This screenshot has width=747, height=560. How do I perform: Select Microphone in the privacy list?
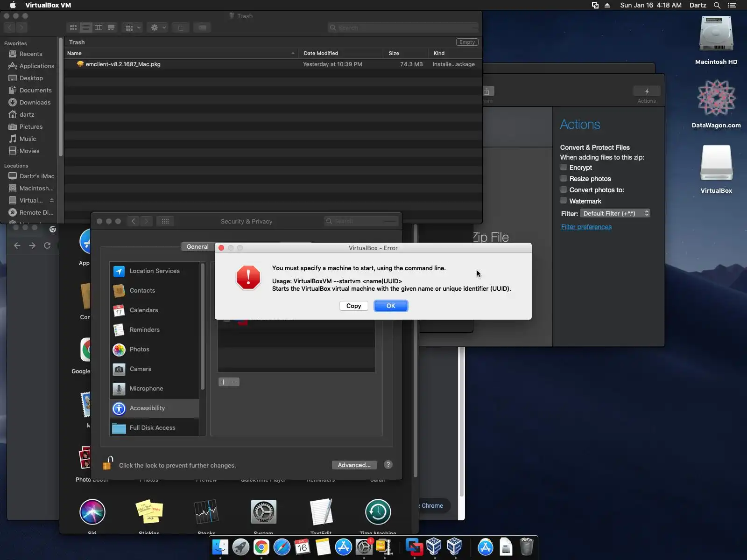tap(155, 389)
